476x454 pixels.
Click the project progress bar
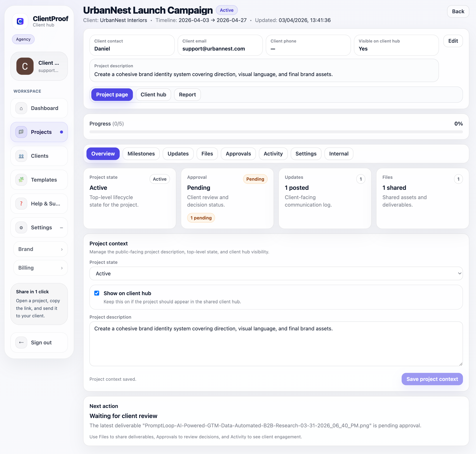point(276,132)
